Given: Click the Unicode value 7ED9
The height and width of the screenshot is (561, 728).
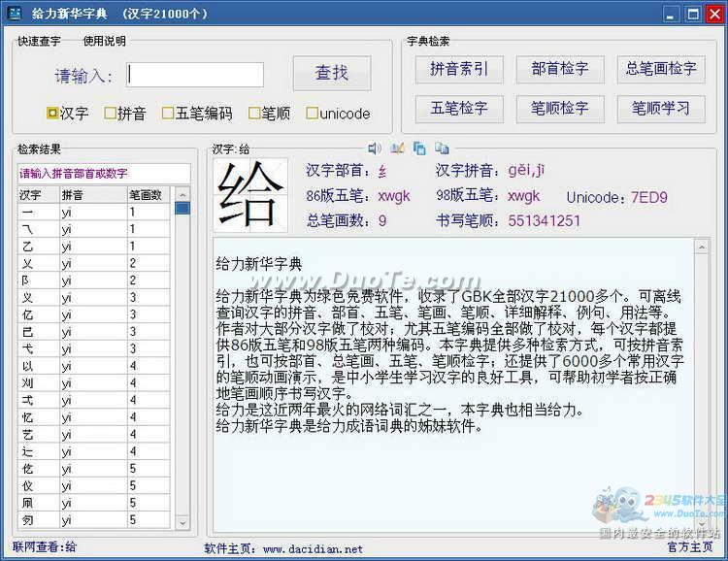Looking at the screenshot, I should [x=649, y=198].
